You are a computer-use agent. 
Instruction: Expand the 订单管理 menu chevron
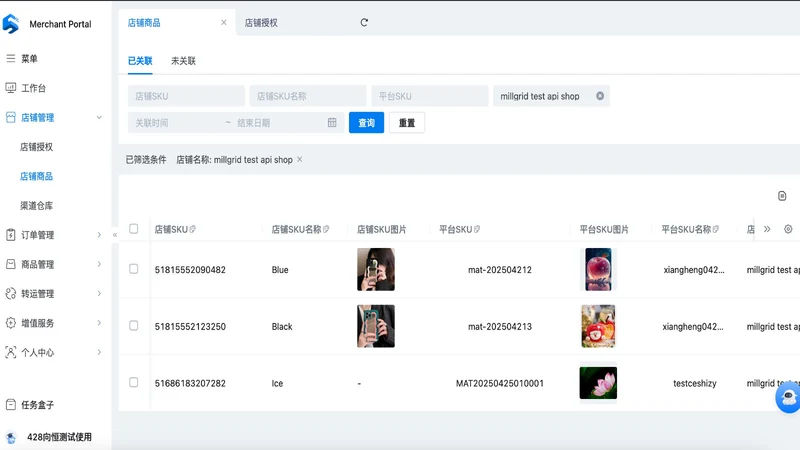99,235
